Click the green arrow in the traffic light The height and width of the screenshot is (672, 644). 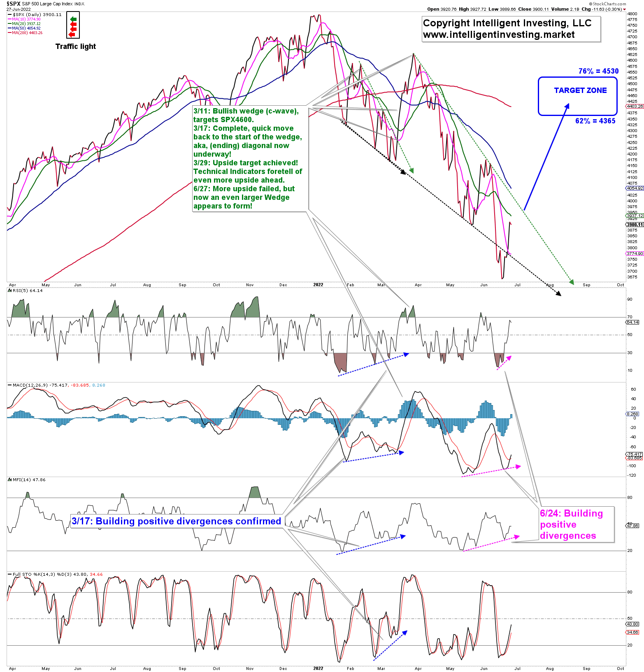tap(73, 19)
